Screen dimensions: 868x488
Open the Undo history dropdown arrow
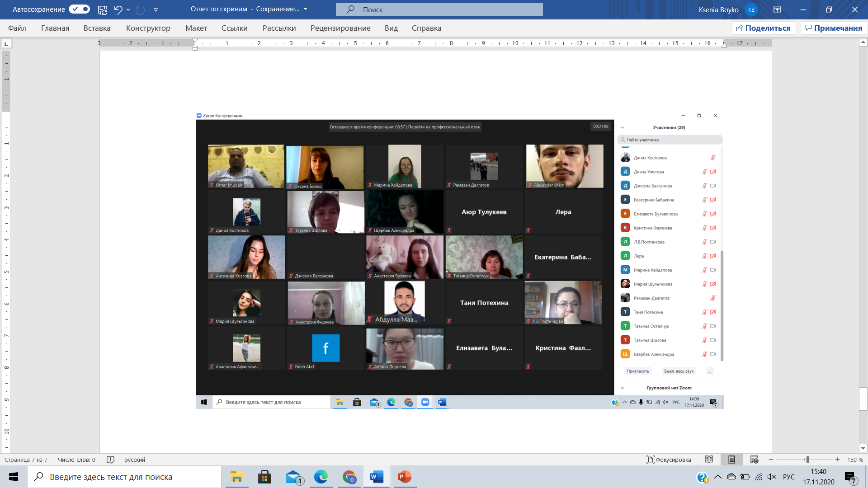(x=128, y=9)
